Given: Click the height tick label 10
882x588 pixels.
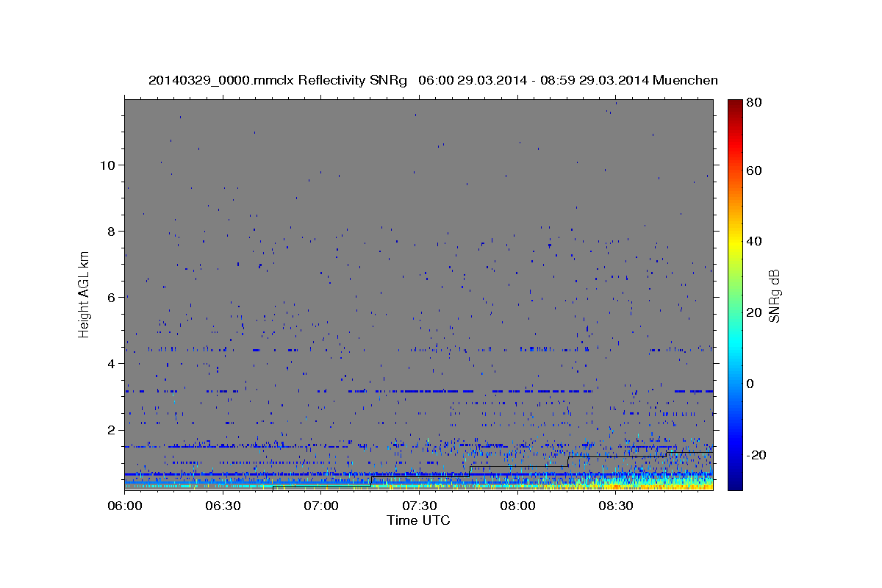Looking at the screenshot, I should point(108,165).
